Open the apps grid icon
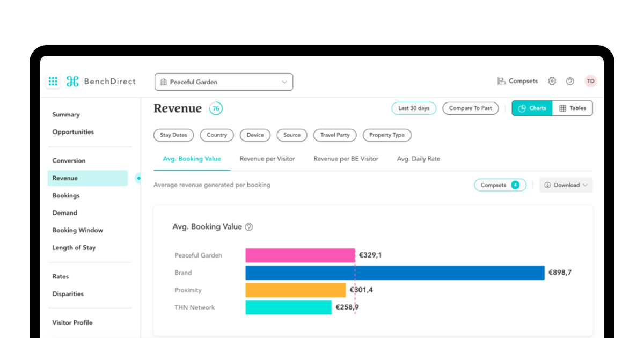 (53, 82)
